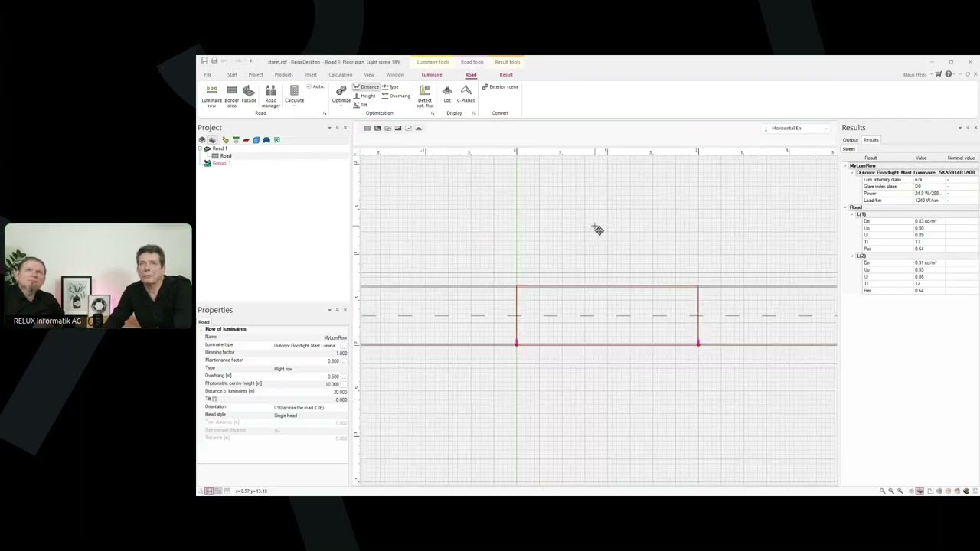Click the first icon in the Project panel toolbar
The height and width of the screenshot is (551, 980).
pyautogui.click(x=202, y=140)
